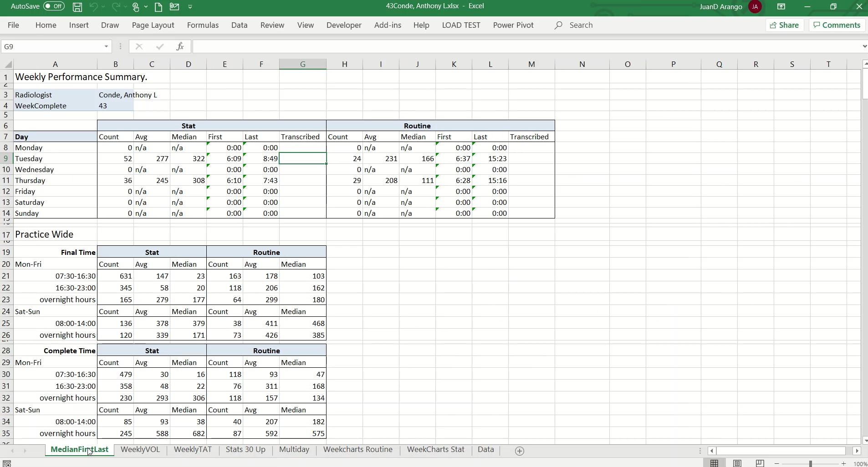Image resolution: width=868 pixels, height=467 pixels.
Task: Click the vertical scrollbar up arrow
Action: click(x=865, y=64)
